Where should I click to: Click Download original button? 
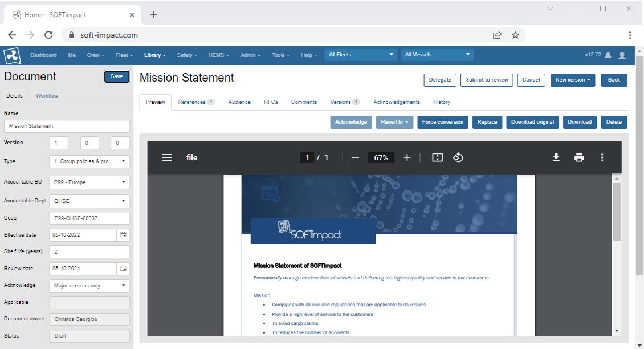[x=532, y=122]
